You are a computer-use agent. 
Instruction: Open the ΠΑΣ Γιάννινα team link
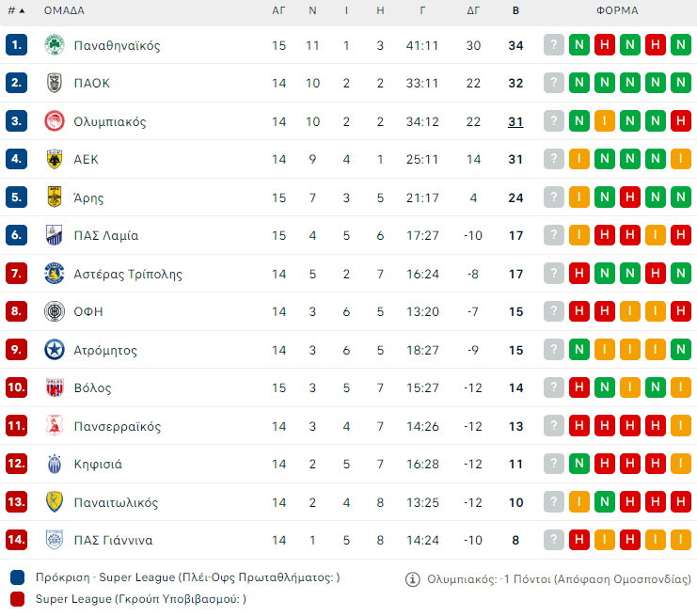click(x=113, y=540)
